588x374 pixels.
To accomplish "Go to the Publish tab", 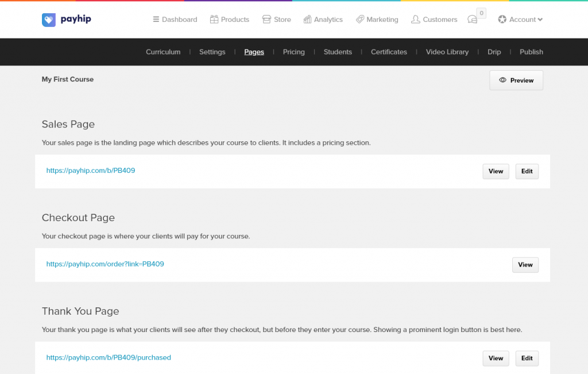I will point(531,52).
